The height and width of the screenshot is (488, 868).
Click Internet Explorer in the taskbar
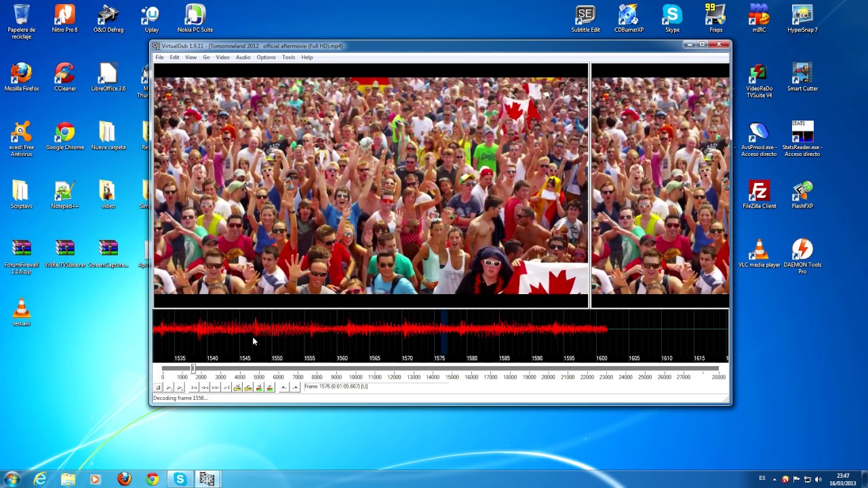click(40, 479)
